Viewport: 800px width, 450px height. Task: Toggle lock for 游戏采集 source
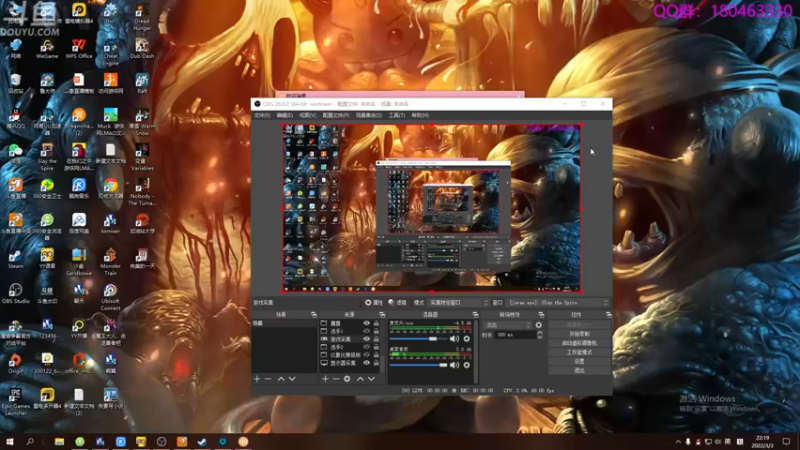point(376,339)
